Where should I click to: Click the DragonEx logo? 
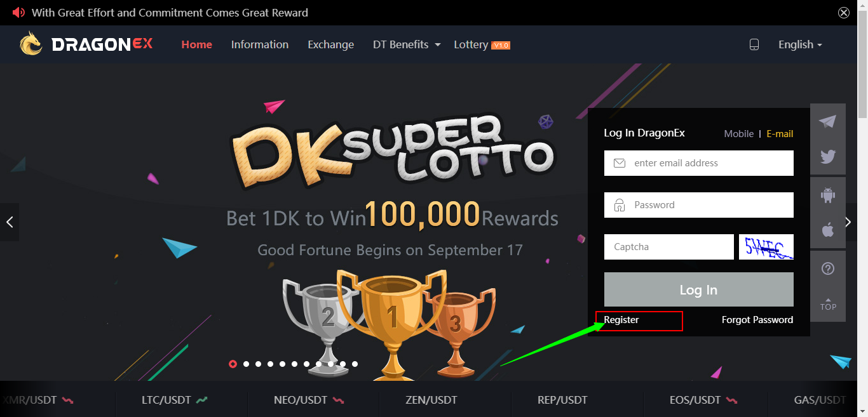86,44
